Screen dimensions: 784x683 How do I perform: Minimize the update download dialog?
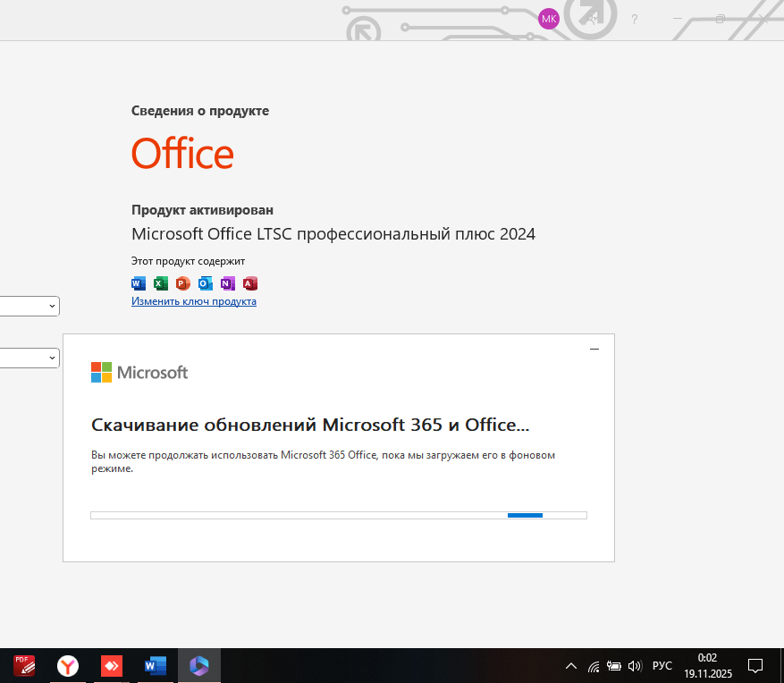pos(595,349)
